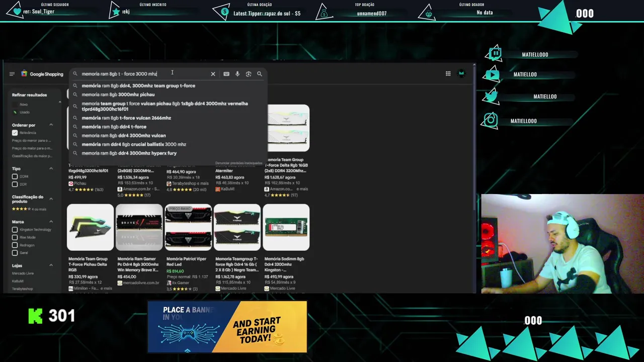Click 'Denunciar previsões inadequadas' link
Viewport: 644px width, 362px height.
239,163
